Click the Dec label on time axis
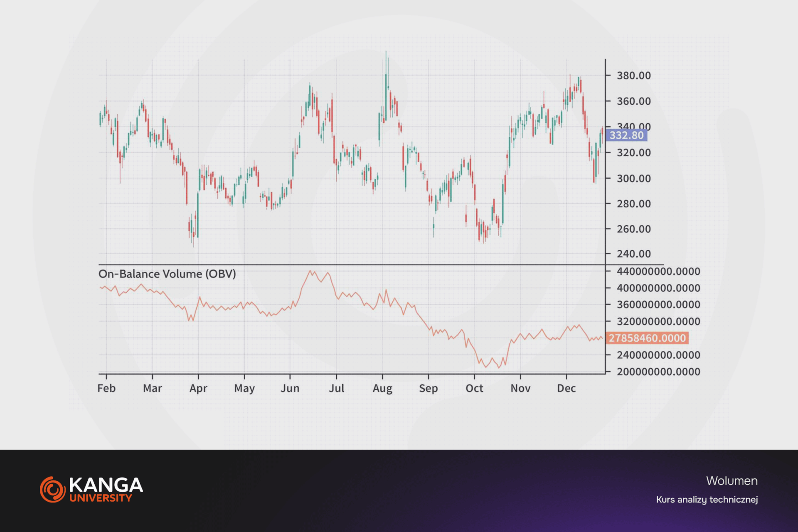Screen dimensions: 798x532 click(566, 388)
